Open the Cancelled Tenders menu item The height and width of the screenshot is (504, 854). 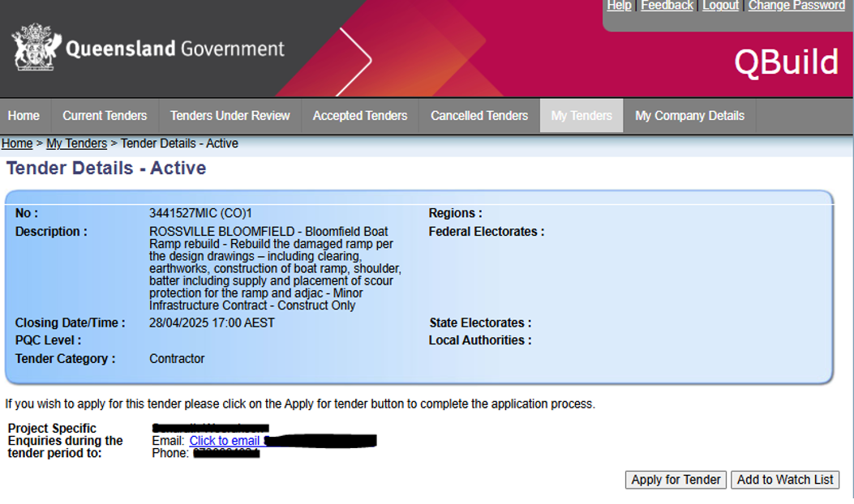[x=479, y=116]
